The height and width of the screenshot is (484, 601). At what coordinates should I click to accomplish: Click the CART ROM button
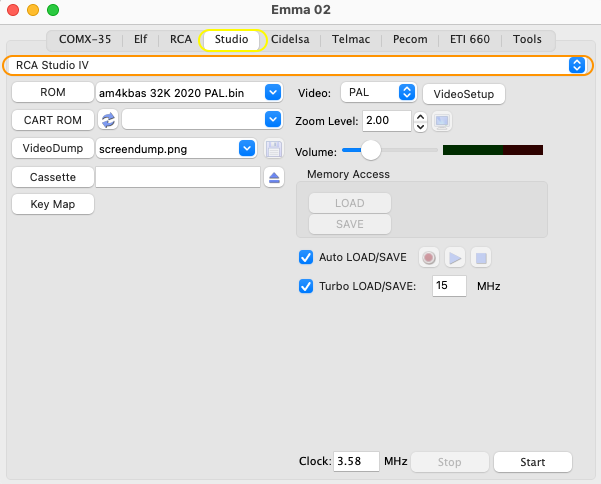point(53,120)
